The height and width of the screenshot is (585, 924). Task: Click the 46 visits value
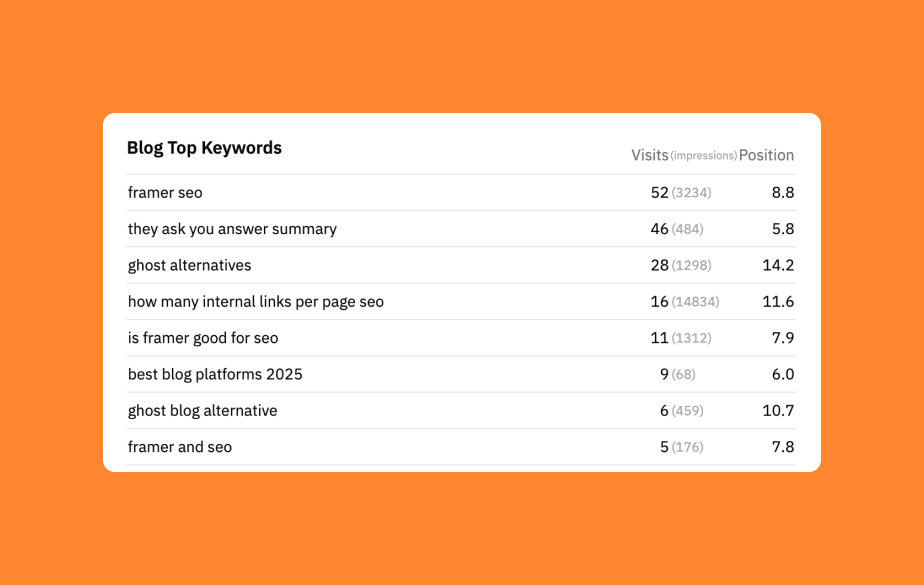(x=659, y=229)
